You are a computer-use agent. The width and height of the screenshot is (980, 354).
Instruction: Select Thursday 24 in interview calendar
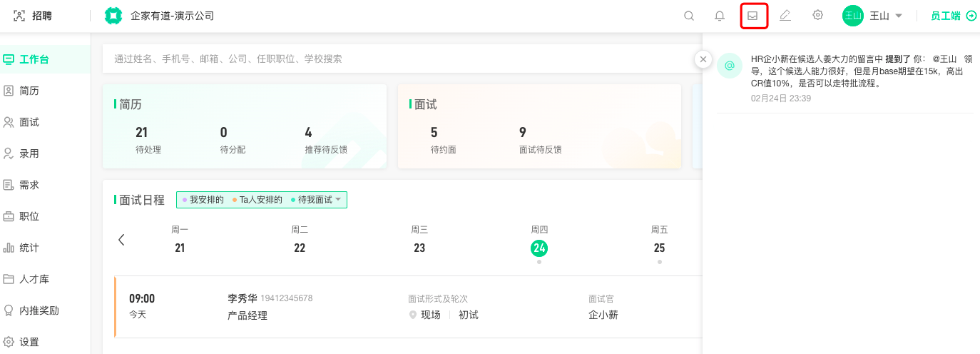point(539,248)
